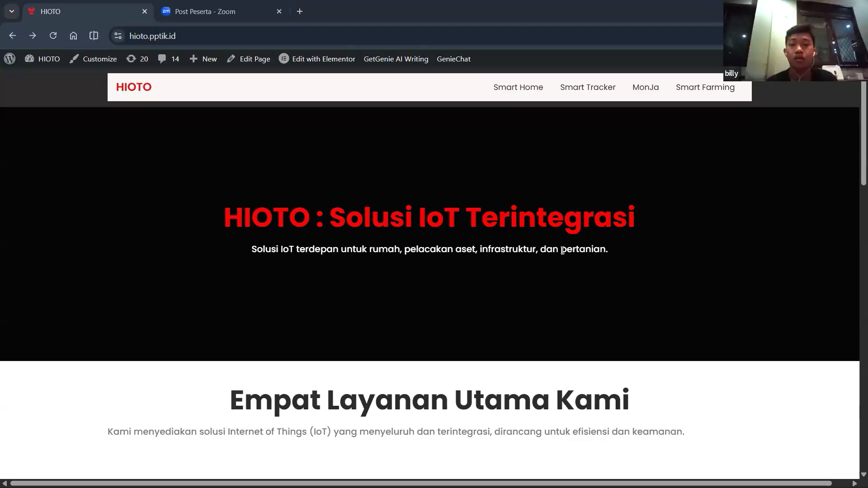The width and height of the screenshot is (868, 488).
Task: Go to the Smart Tracker page
Action: (587, 87)
